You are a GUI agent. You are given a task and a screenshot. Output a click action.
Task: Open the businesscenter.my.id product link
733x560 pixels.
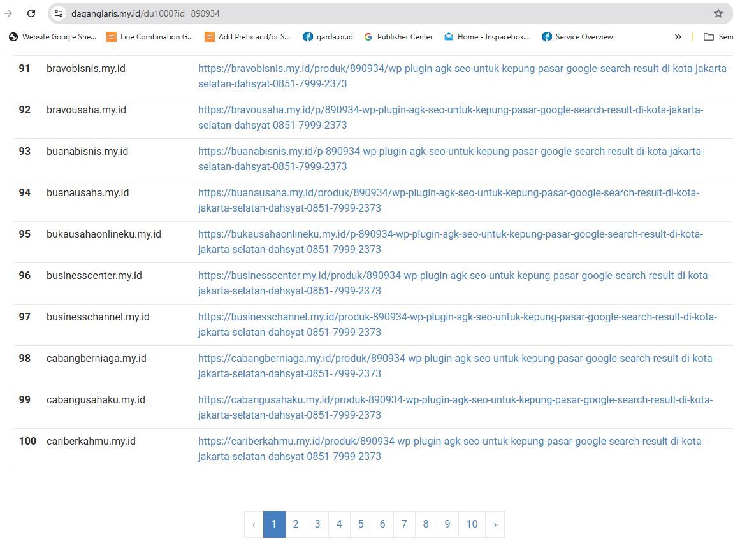[x=454, y=283]
